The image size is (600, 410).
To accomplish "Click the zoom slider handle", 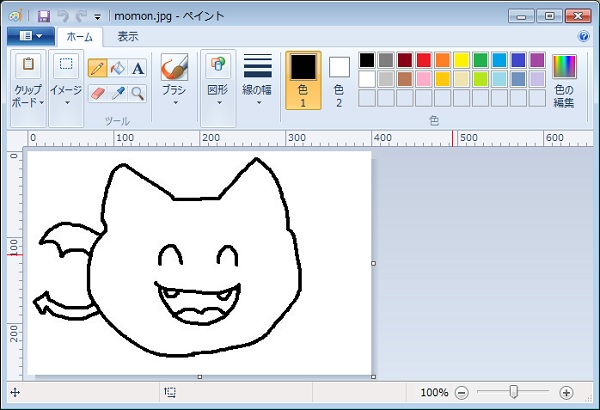I will tap(514, 392).
